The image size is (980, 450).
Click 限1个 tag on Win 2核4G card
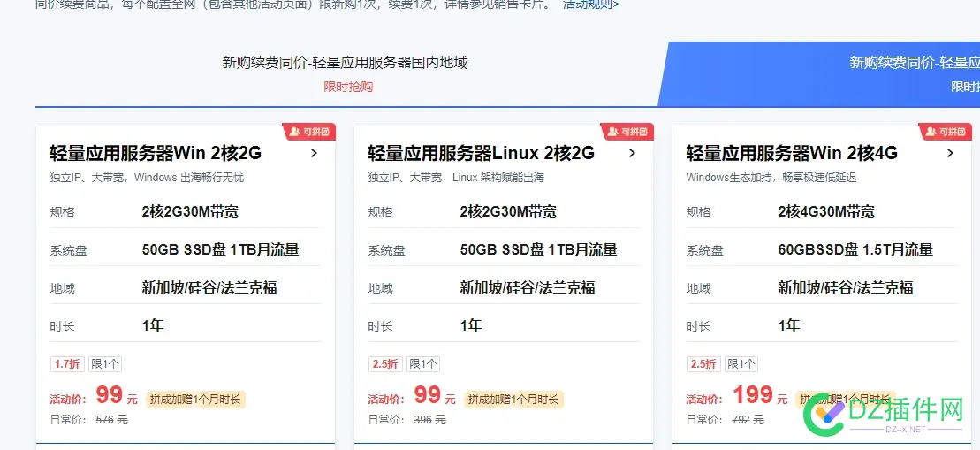pos(741,363)
